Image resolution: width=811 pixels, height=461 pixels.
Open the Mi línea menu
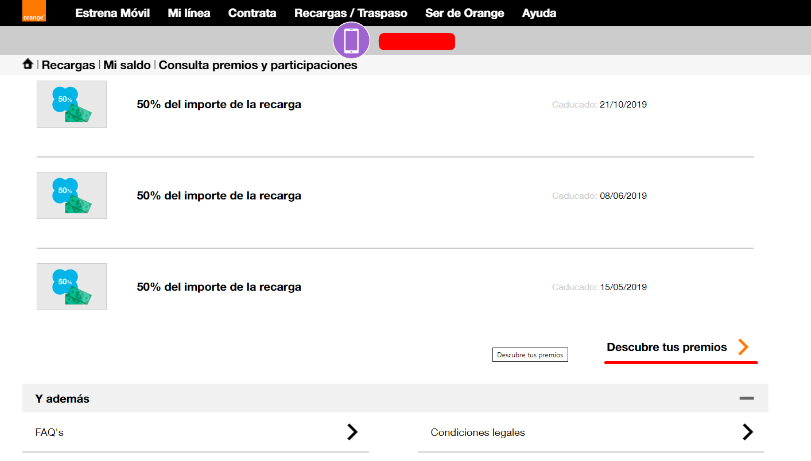[x=190, y=13]
